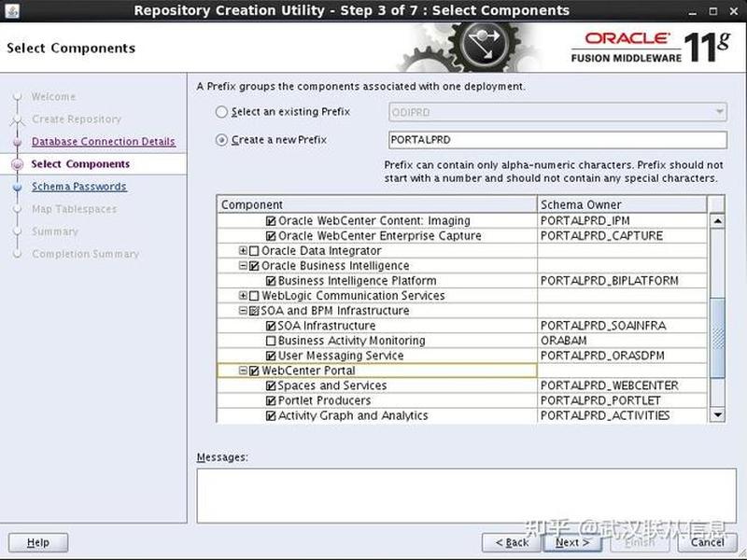The image size is (747, 560).
Task: Select the PORTALPRD_ACTIVITIES schema owner cell
Action: pyautogui.click(x=622, y=415)
